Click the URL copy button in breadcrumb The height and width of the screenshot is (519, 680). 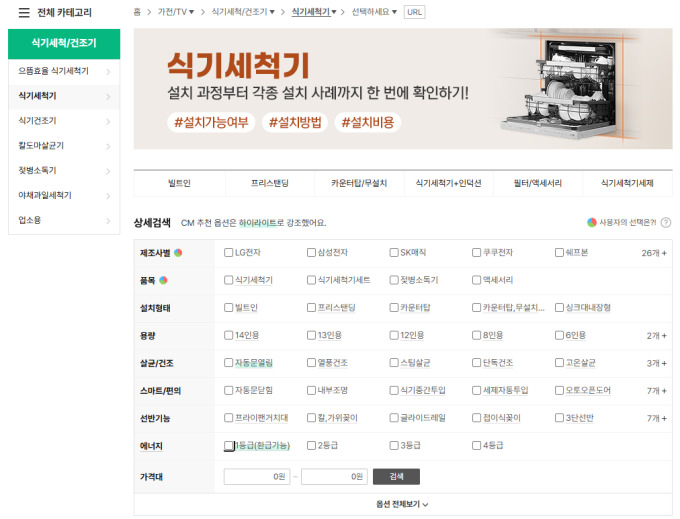415,12
